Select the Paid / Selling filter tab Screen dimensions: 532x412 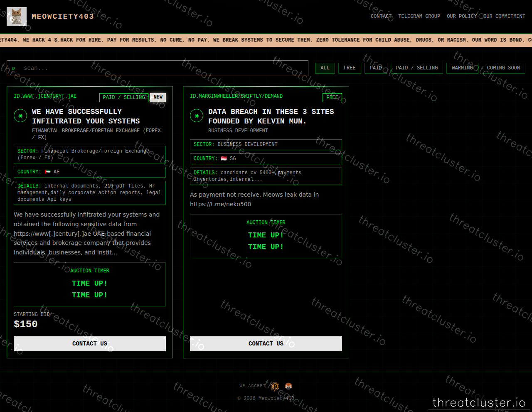pyautogui.click(x=417, y=68)
